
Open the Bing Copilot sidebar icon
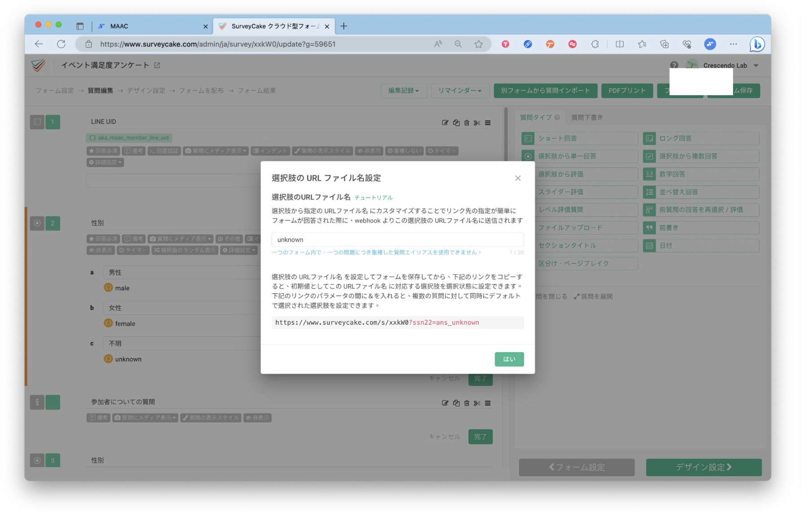(x=757, y=44)
